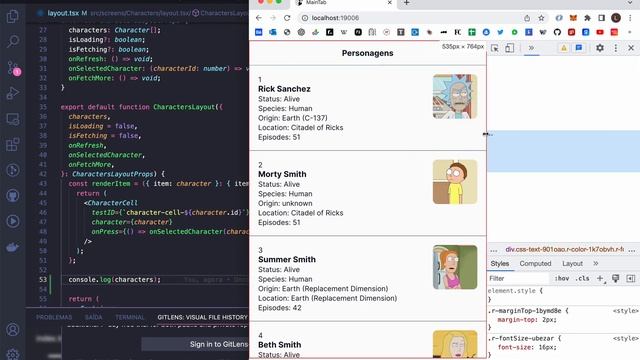This screenshot has height=360, width=640.
Task: Open the Chrome profile avatar
Action: tap(616, 18)
